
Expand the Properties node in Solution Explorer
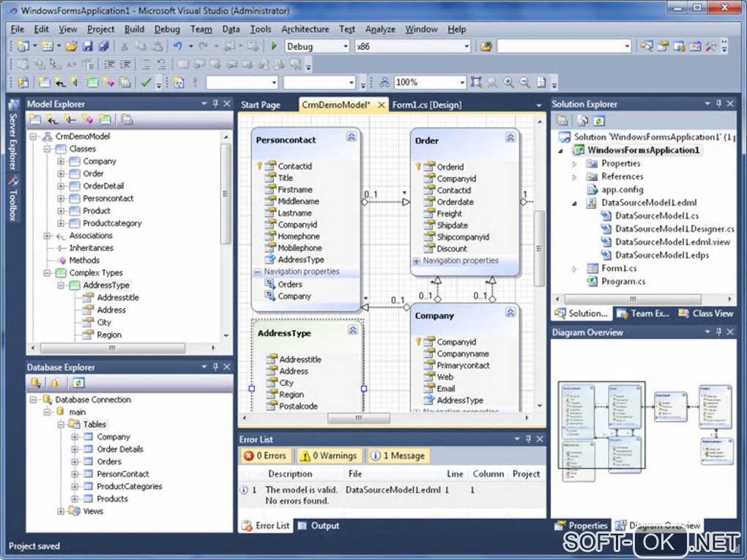click(x=575, y=164)
